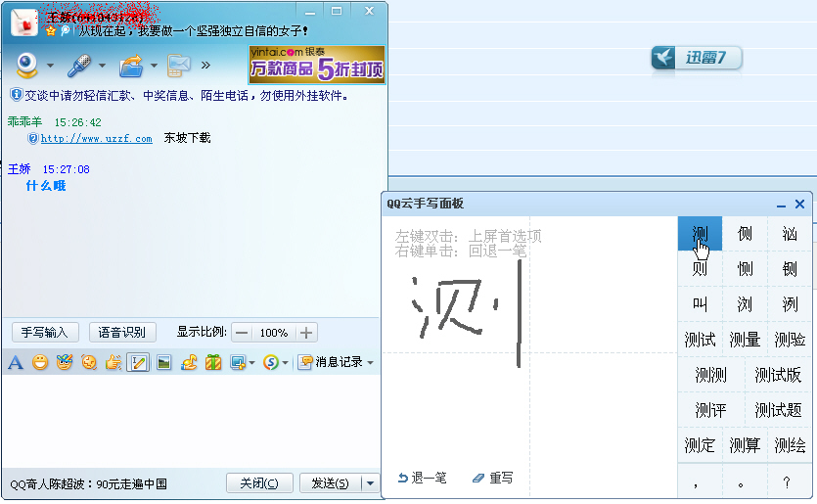Choose word suggestion 测量
The height and width of the screenshot is (504, 817).
tap(745, 340)
